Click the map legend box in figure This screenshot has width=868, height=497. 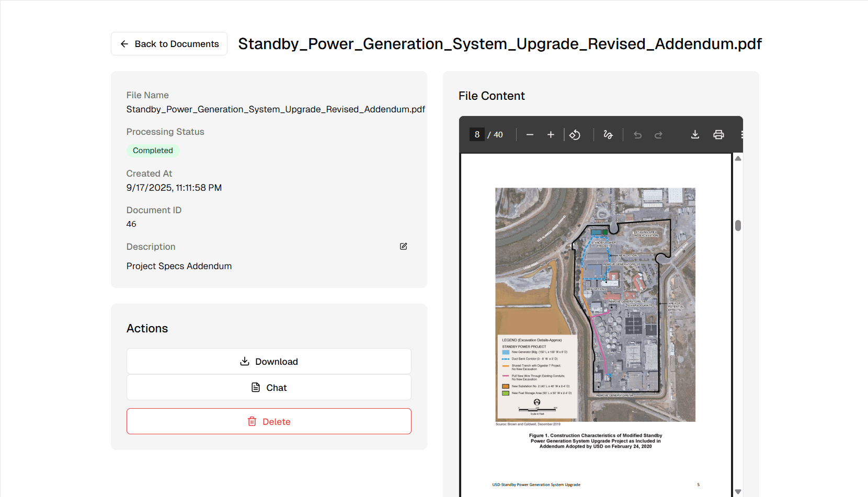pyautogui.click(x=538, y=377)
